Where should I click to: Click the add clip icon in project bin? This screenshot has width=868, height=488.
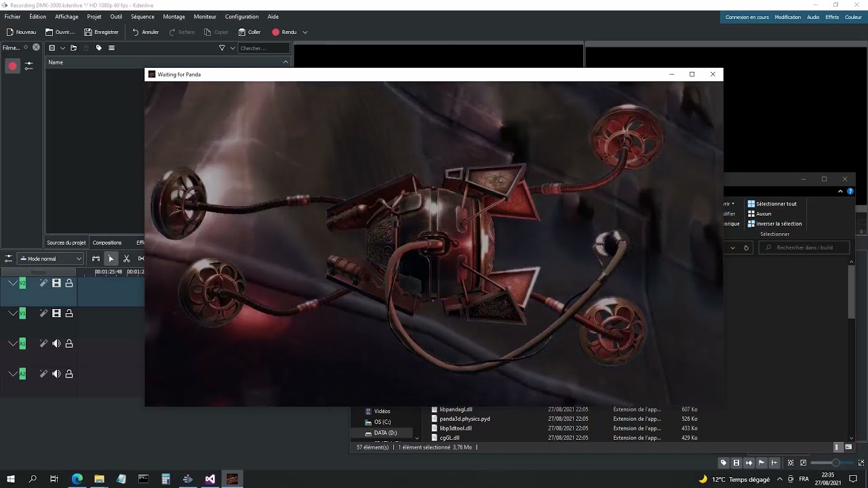pyautogui.click(x=52, y=48)
